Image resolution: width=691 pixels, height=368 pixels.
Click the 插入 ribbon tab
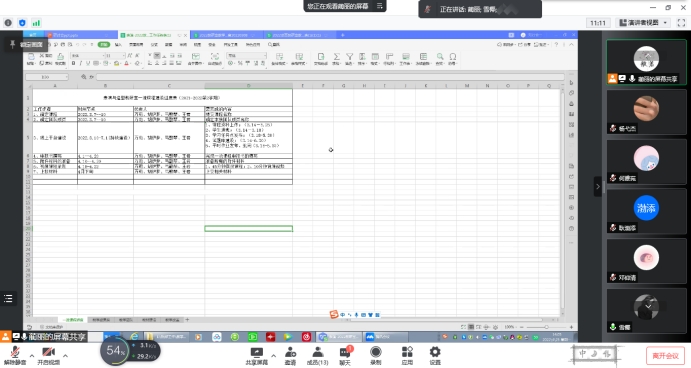coord(118,45)
